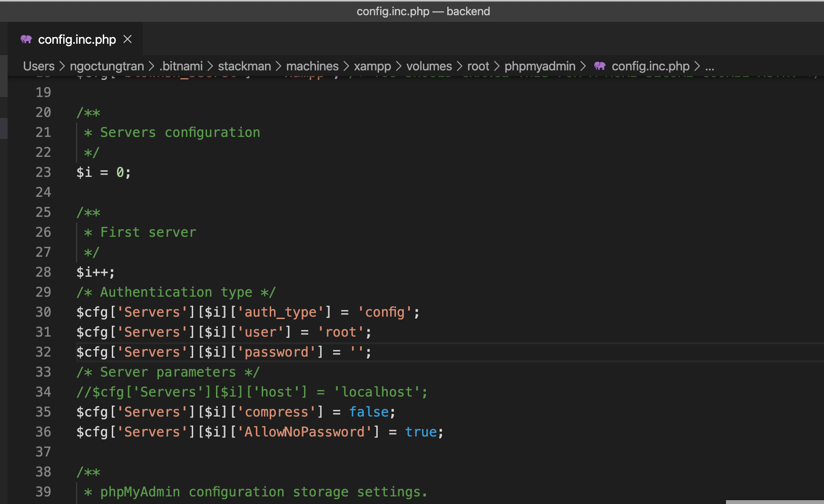Screen dimensions: 824x504
Task: Open the phpmyadmin breadcrumb folder
Action: pos(540,66)
